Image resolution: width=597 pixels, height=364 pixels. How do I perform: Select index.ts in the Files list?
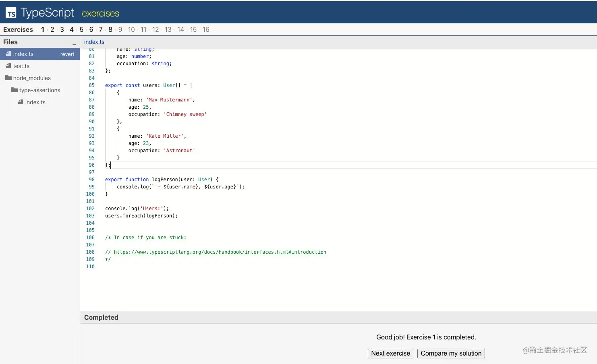pyautogui.click(x=40, y=54)
